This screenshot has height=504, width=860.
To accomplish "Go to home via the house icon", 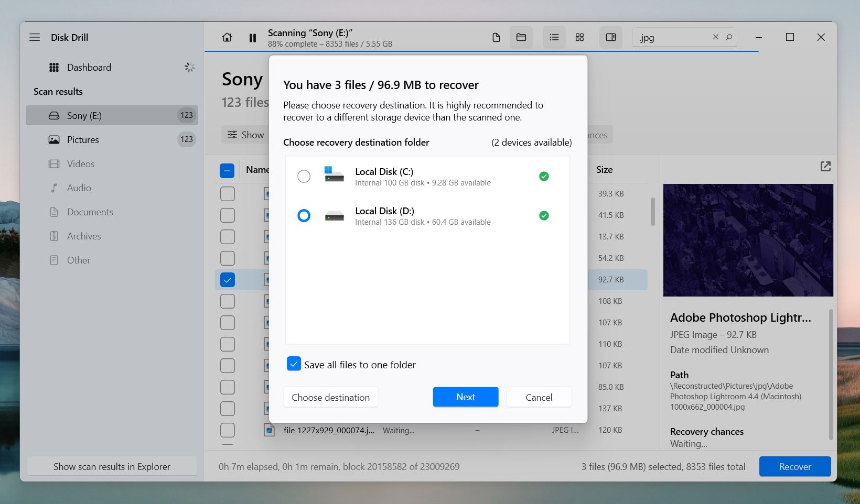I will [227, 37].
